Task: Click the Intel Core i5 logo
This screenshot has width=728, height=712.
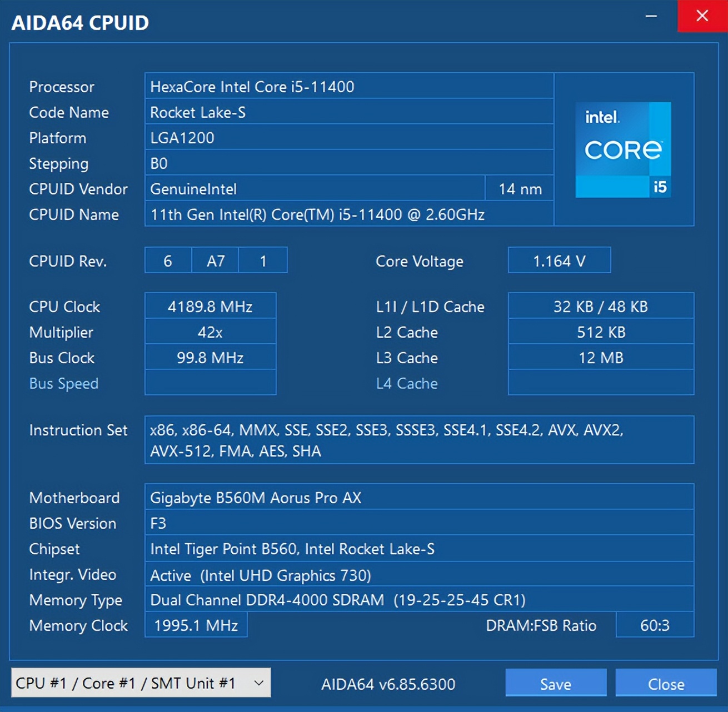Action: (624, 151)
